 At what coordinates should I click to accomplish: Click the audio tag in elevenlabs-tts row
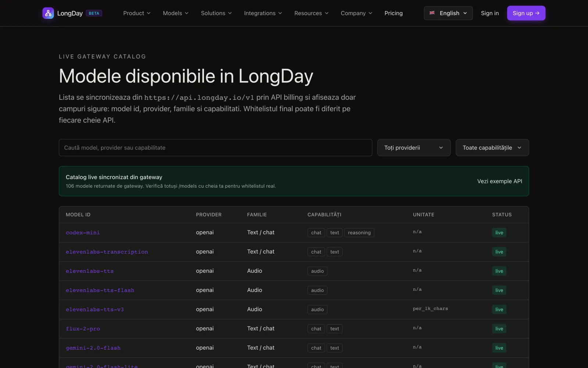318,271
